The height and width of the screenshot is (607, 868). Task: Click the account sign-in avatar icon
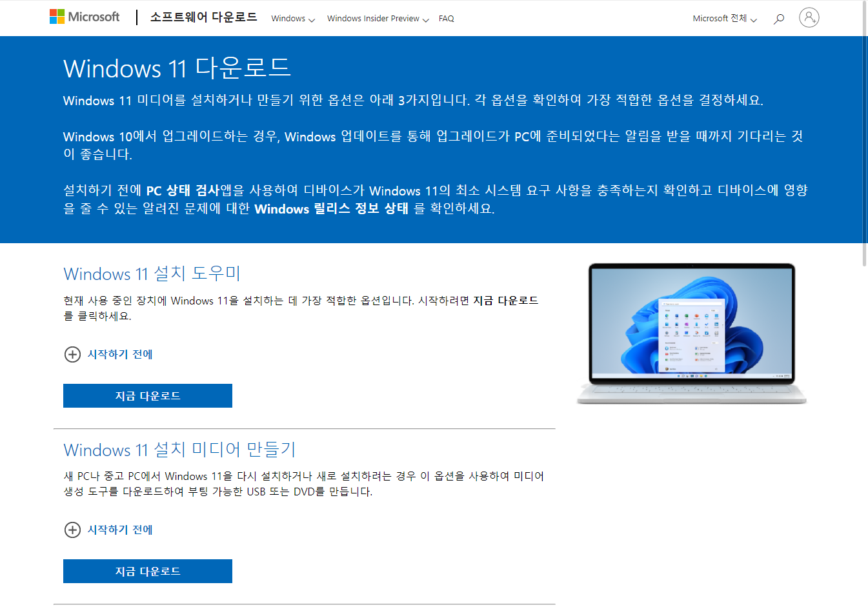coord(809,17)
